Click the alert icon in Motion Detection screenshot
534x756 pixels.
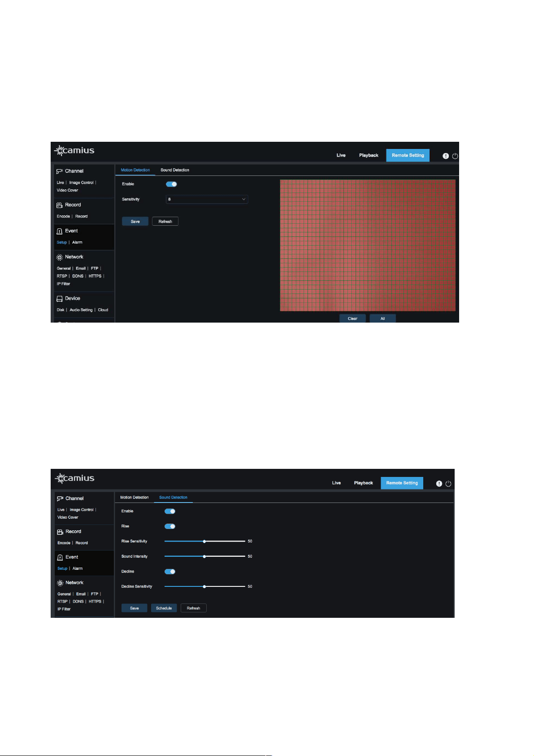click(x=446, y=156)
